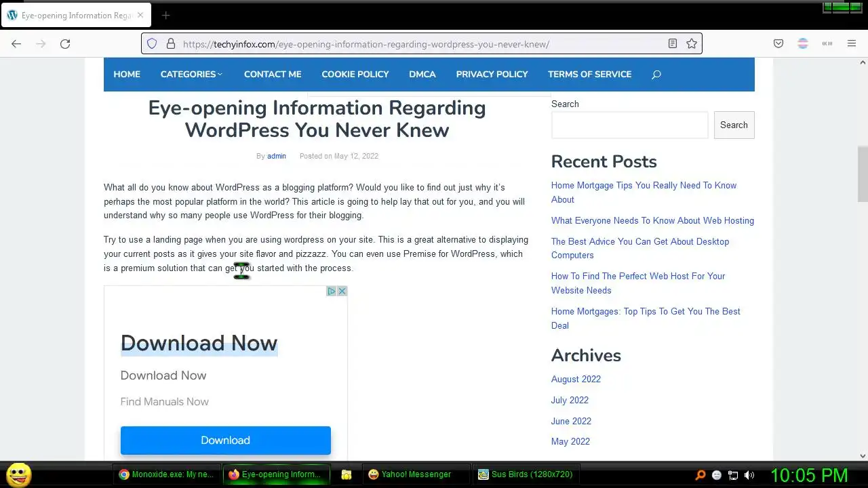868x488 pixels.
Task: Open Sus Birds image window
Action: 526,474
